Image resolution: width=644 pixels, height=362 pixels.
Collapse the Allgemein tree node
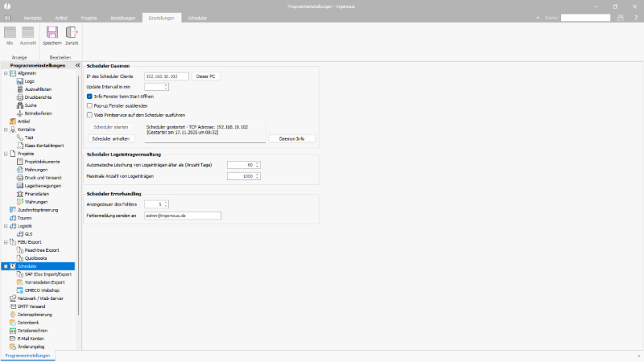pos(6,73)
